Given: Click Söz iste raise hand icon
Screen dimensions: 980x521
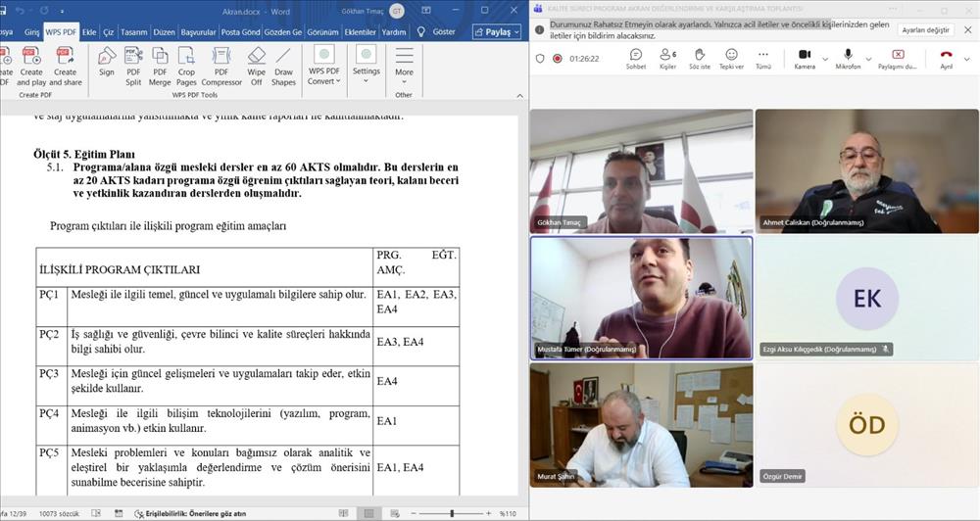Looking at the screenshot, I should 700,58.
